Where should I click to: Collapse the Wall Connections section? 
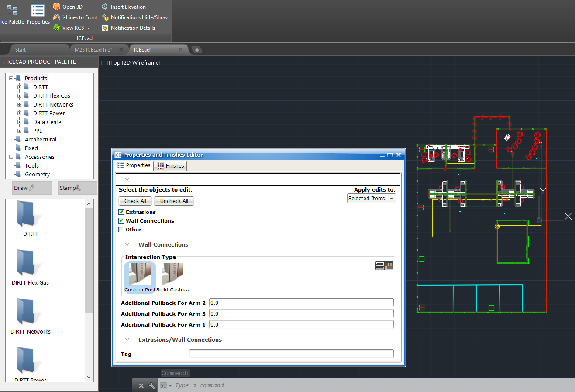(127, 245)
